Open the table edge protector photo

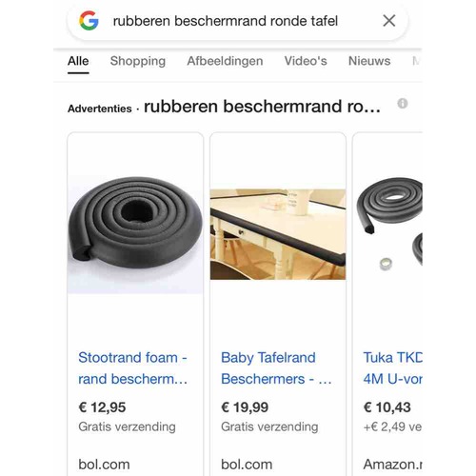(x=278, y=234)
